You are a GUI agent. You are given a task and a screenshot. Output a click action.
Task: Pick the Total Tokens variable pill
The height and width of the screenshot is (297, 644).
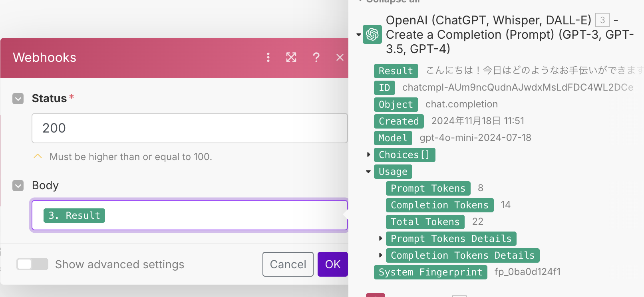(425, 222)
